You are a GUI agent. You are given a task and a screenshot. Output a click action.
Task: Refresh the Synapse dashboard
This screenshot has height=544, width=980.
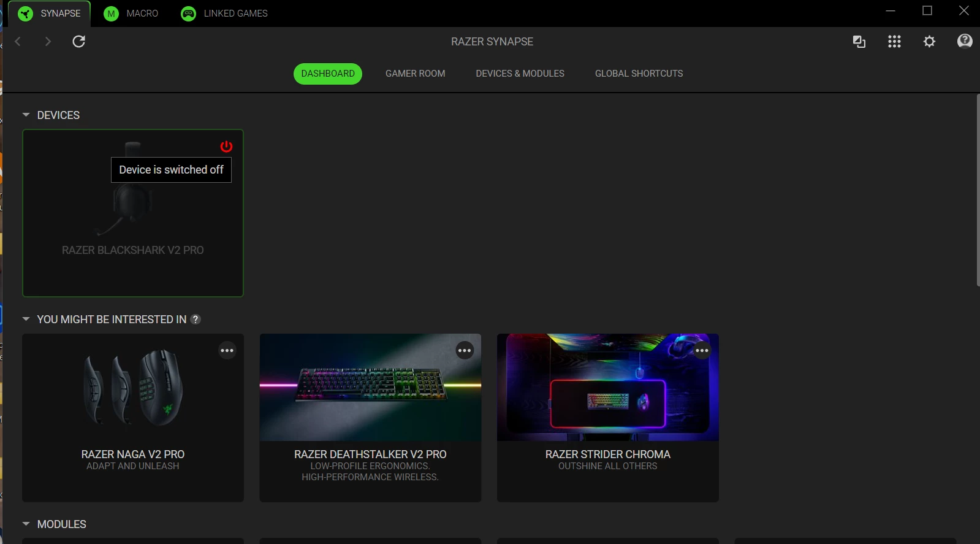coord(79,41)
